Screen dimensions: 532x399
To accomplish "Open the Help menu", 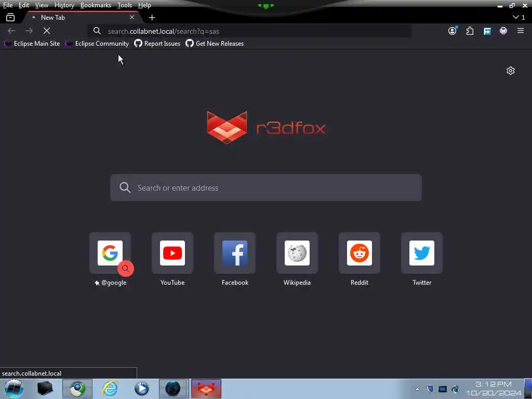I will coord(144,5).
